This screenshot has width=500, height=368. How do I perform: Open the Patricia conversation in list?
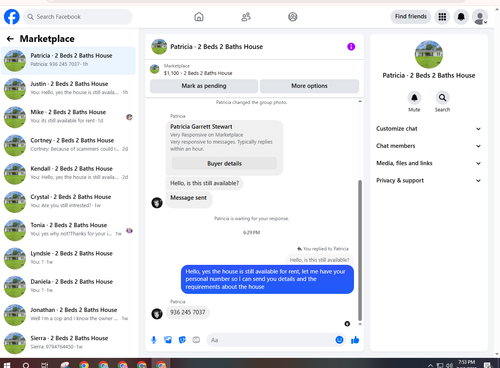coord(68,60)
